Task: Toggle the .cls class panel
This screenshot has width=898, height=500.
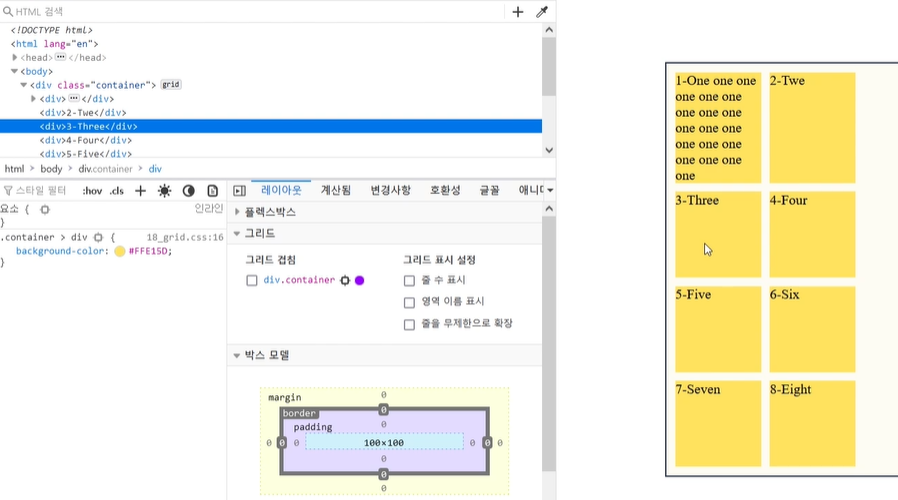Action: pos(117,191)
